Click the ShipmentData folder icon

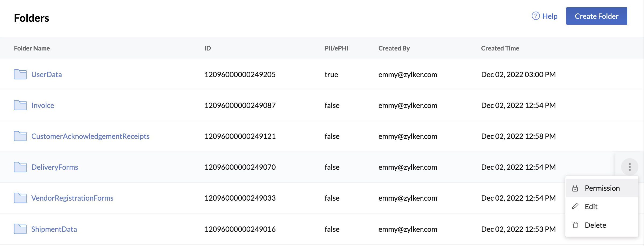tap(20, 229)
